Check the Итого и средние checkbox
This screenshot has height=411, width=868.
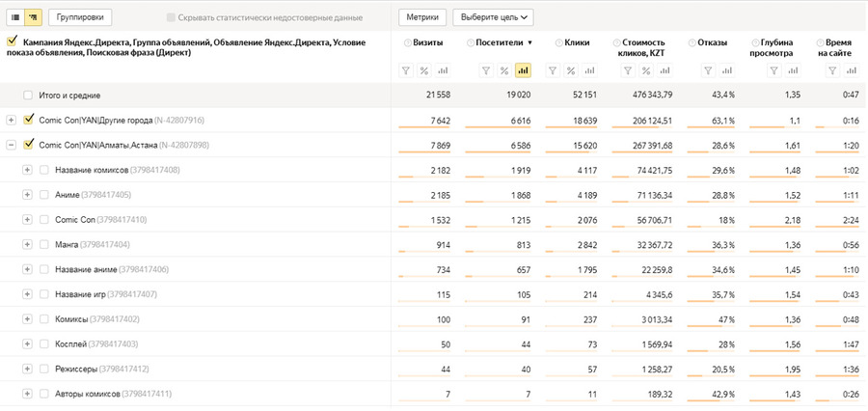pos(28,96)
